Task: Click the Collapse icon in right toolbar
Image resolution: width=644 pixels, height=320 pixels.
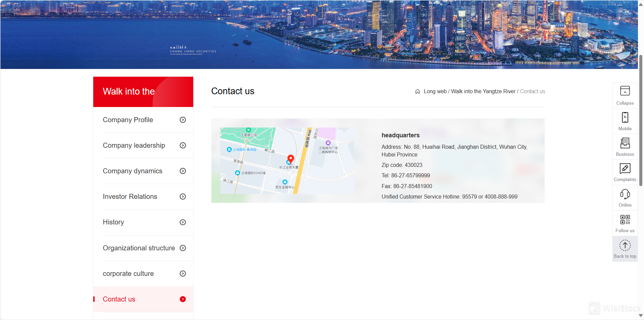Action: (x=625, y=91)
